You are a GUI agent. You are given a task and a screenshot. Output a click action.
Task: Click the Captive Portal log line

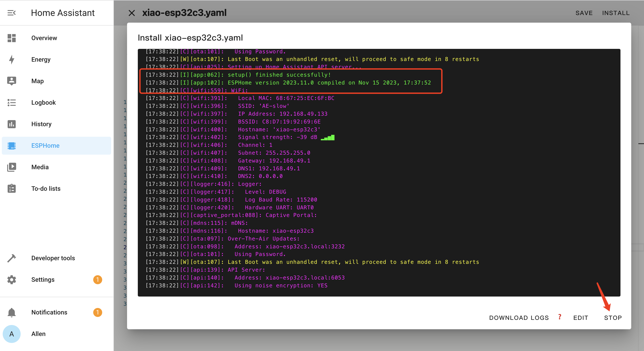coord(231,215)
